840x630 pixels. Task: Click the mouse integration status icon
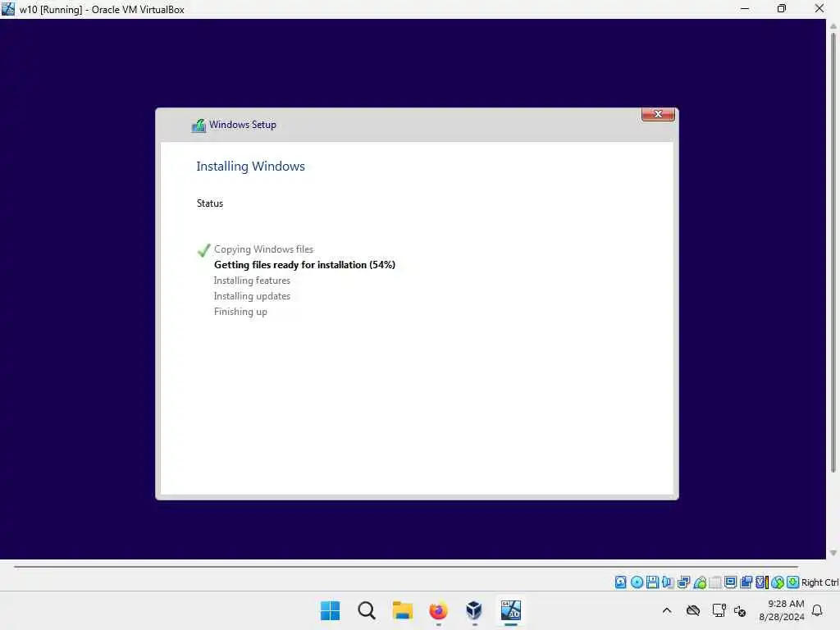click(778, 582)
